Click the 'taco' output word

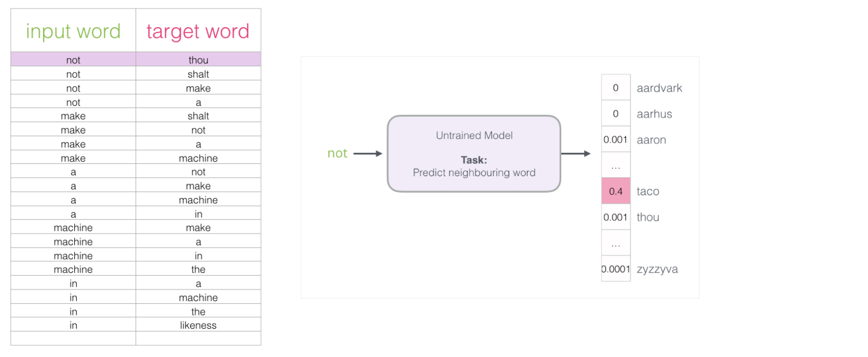pyautogui.click(x=648, y=192)
